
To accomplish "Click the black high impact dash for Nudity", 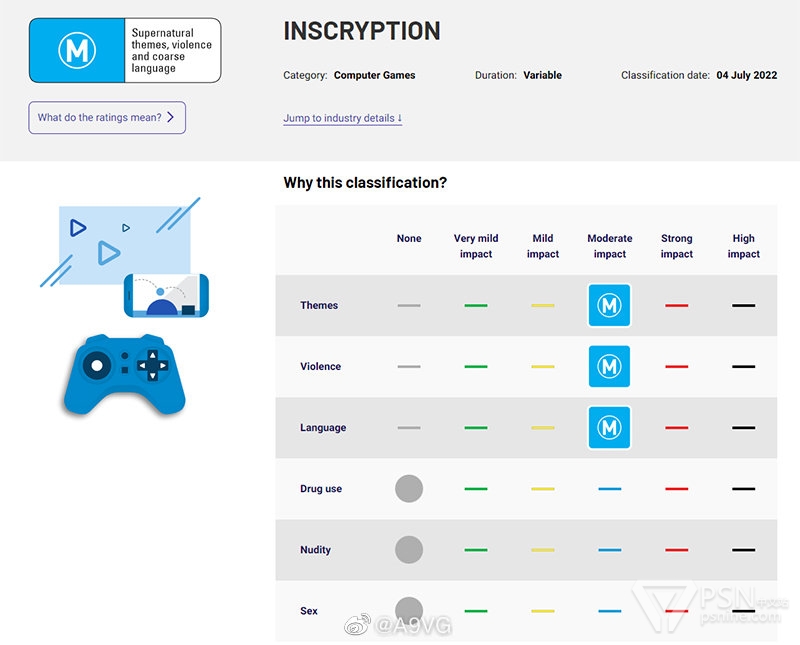I will point(743,550).
